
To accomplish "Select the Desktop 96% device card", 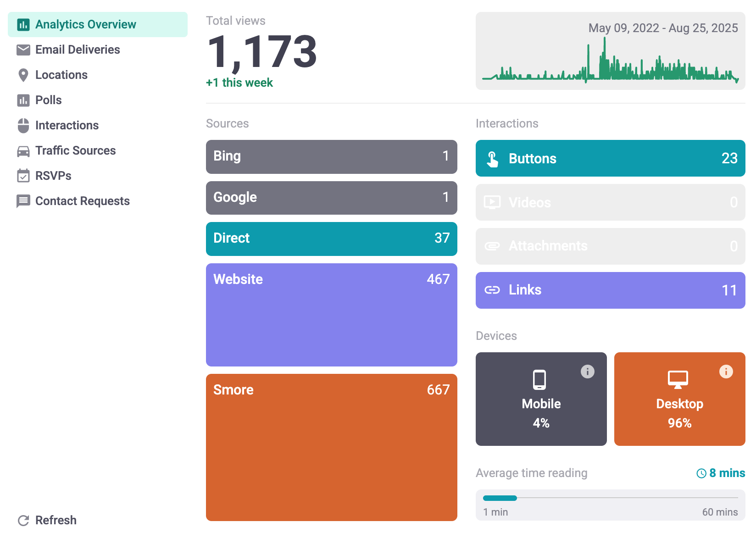I will 679,399.
